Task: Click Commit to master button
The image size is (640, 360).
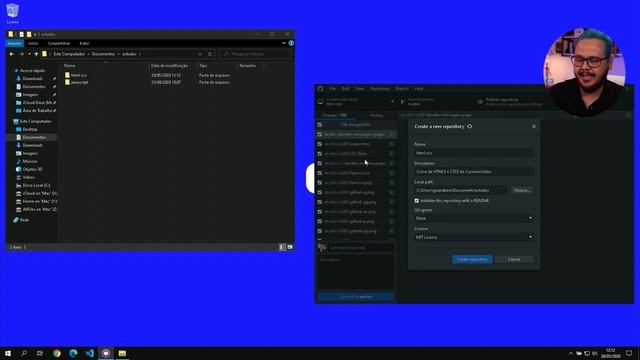Action: click(x=356, y=297)
